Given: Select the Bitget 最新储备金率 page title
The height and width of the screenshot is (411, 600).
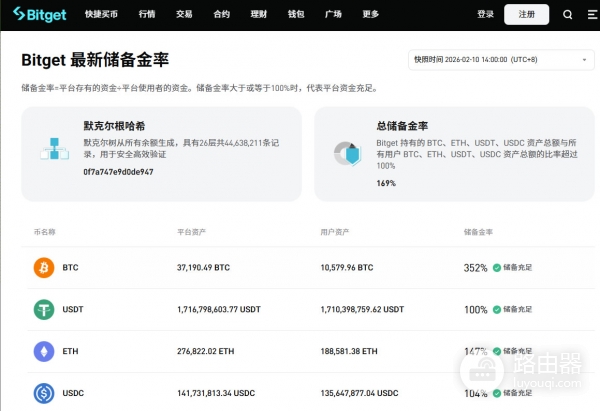Looking at the screenshot, I should coord(95,60).
